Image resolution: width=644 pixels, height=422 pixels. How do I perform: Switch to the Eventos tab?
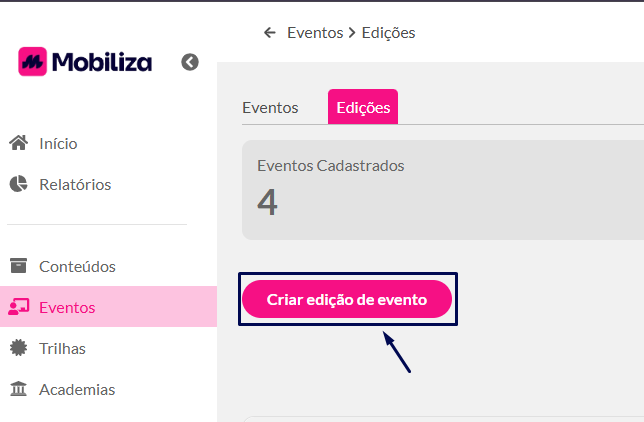(x=270, y=108)
